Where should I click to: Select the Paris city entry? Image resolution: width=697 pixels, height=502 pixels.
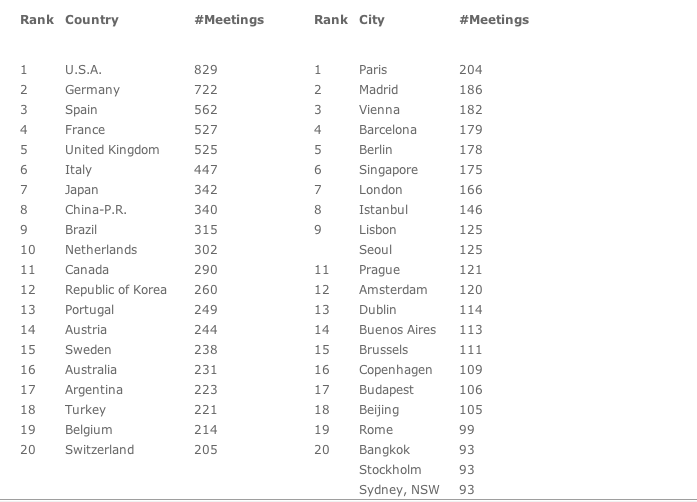coord(373,70)
